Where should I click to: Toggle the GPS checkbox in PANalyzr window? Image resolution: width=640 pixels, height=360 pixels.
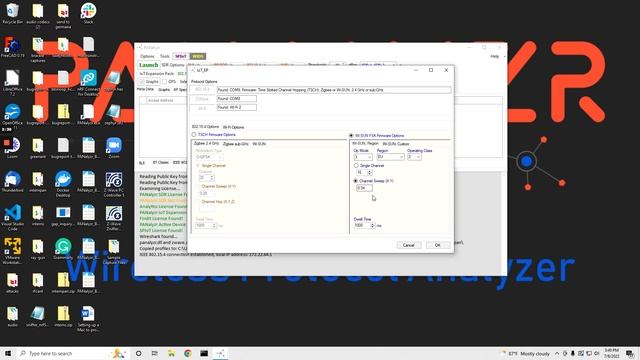pyautogui.click(x=164, y=82)
